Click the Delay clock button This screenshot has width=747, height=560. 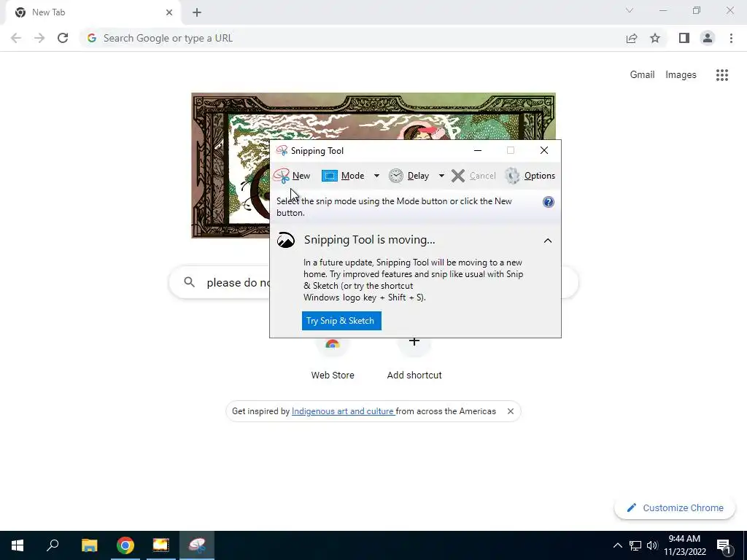pos(409,176)
